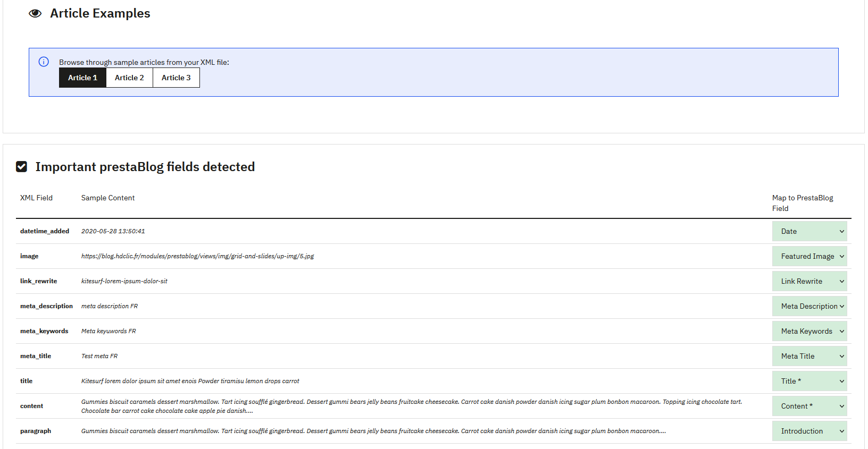Open the Featured Image mapping dropdown
Screen dimensions: 868x449
(x=809, y=256)
